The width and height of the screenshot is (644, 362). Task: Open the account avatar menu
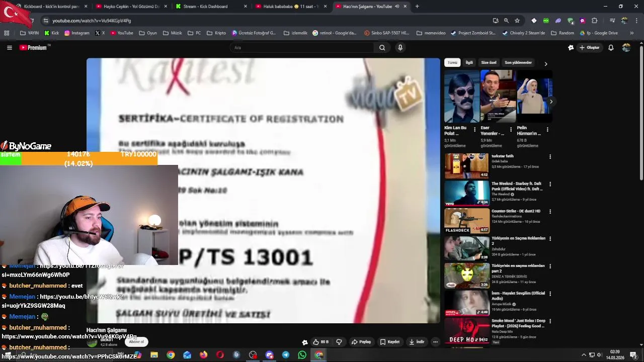click(626, 48)
